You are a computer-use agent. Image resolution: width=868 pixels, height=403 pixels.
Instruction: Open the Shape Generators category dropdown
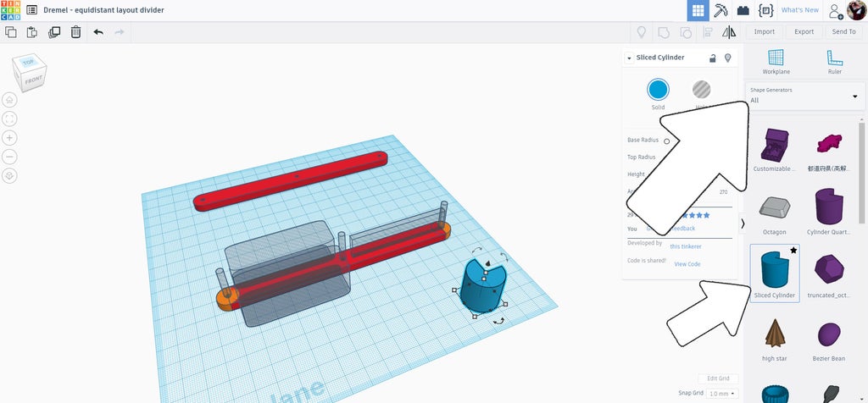804,96
